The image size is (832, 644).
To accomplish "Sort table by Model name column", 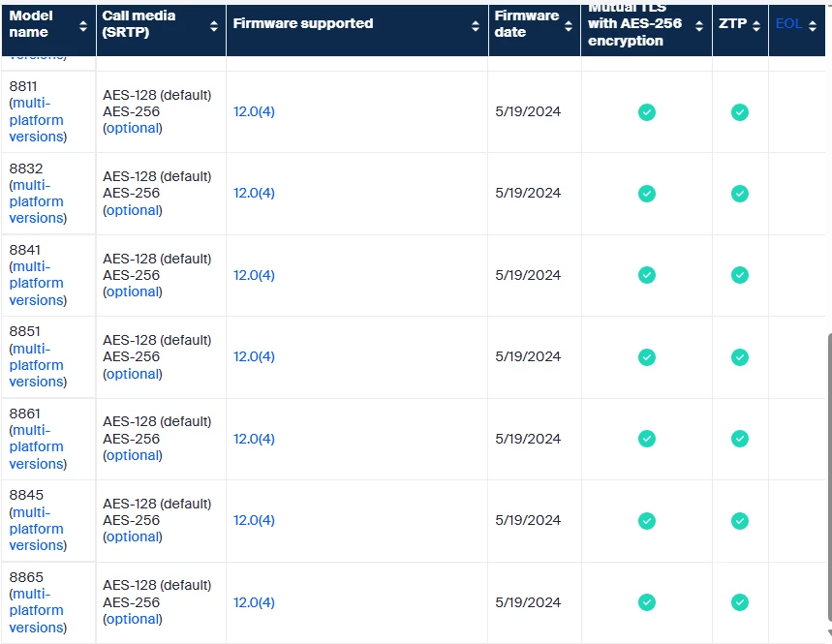I will pyautogui.click(x=82, y=26).
